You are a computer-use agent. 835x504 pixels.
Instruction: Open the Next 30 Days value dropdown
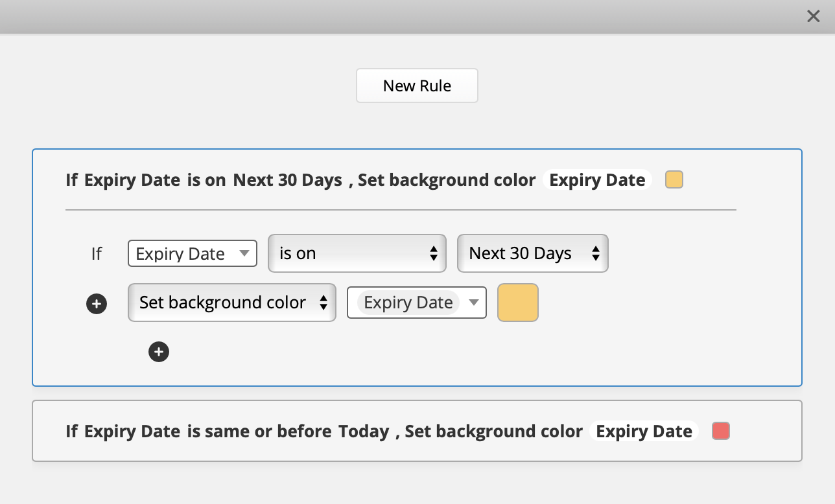532,253
